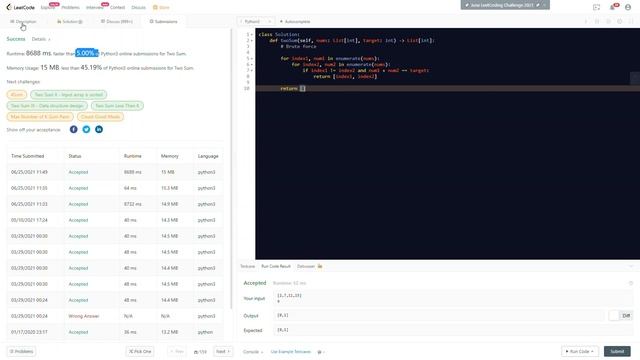Open the 4Sum next challenge tag
640x360 pixels.
[x=17, y=95]
